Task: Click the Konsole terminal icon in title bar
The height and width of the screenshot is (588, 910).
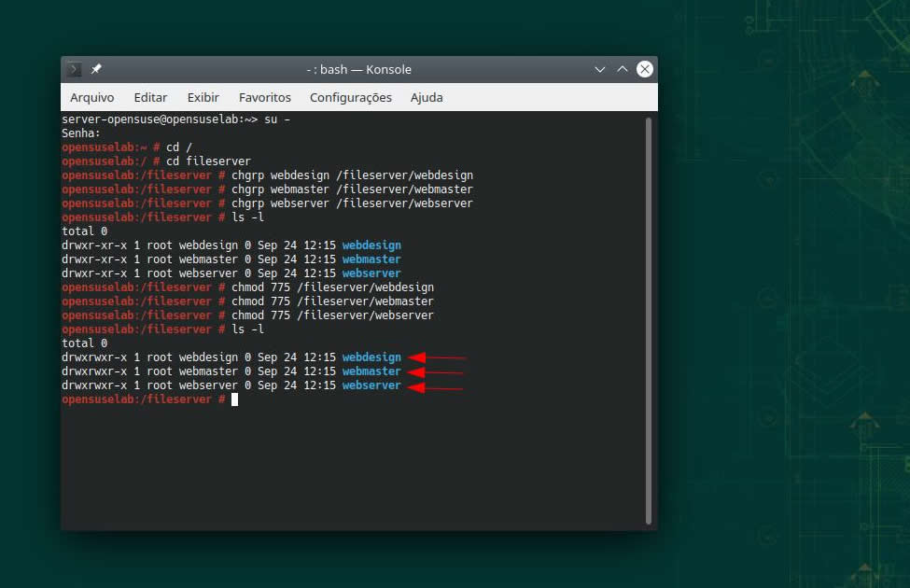Action: [x=75, y=70]
